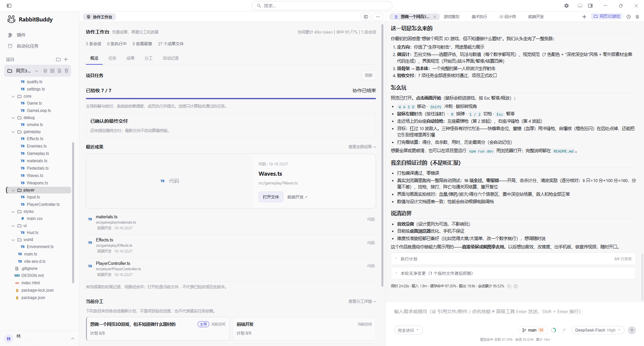The image size is (644, 346).
Task: Expand the 完全访问 permission dropdown
Action: coord(408,330)
